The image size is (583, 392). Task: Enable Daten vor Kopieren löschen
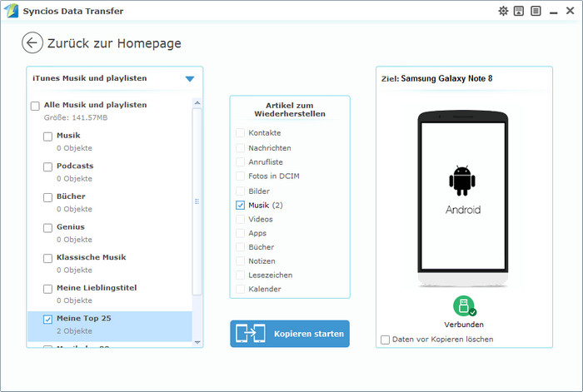(x=385, y=340)
